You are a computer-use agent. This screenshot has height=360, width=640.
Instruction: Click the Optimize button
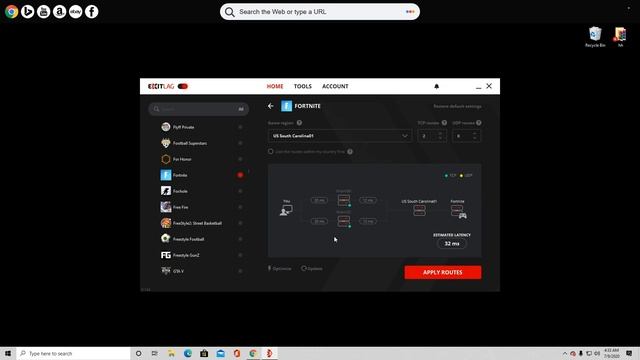(280, 269)
